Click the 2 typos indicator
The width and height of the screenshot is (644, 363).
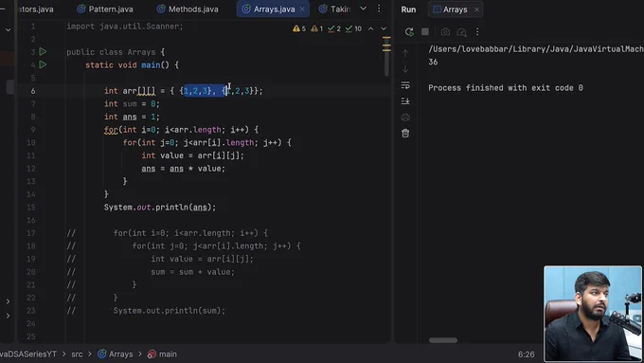[334, 28]
